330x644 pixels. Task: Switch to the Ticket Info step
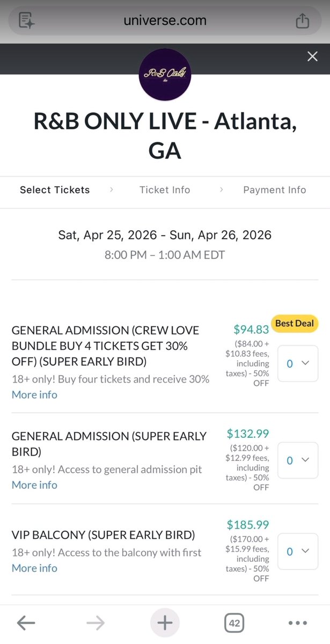click(165, 190)
